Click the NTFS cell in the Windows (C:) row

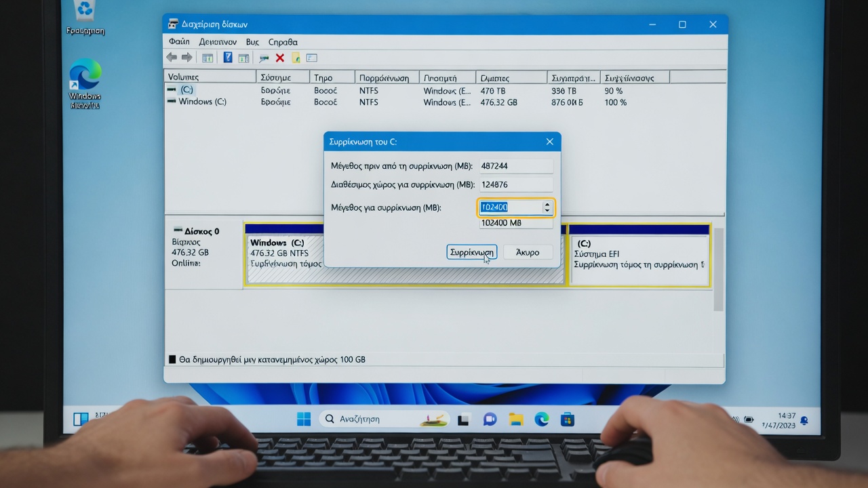(x=369, y=102)
